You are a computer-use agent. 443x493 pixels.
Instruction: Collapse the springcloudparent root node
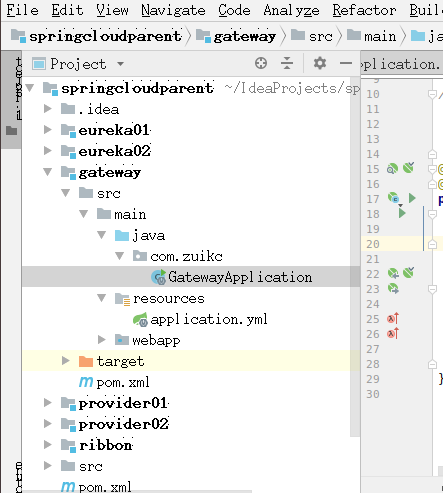[30, 88]
